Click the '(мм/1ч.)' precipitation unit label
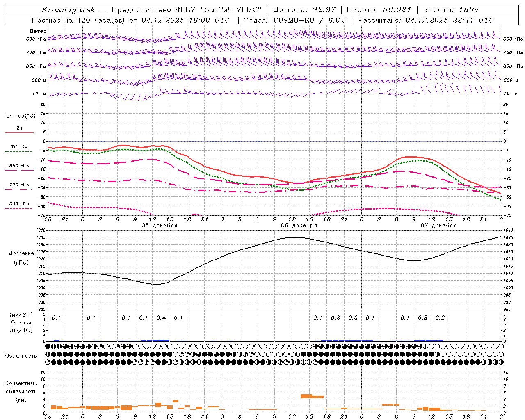The height and width of the screenshot is (420, 525). coord(21,330)
